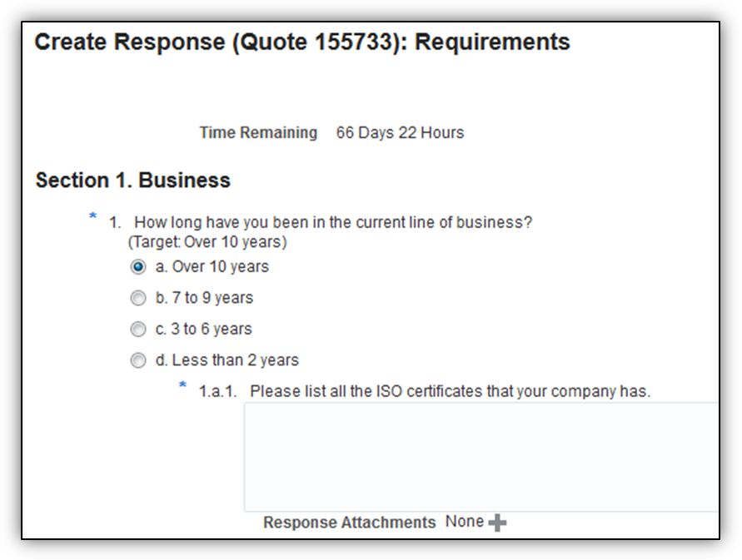Add a response attachment with plus icon

click(497, 523)
